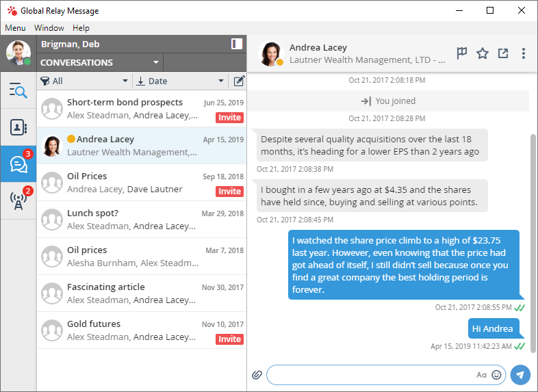Toggle text formatting Aa option
The image size is (538, 392).
(482, 375)
